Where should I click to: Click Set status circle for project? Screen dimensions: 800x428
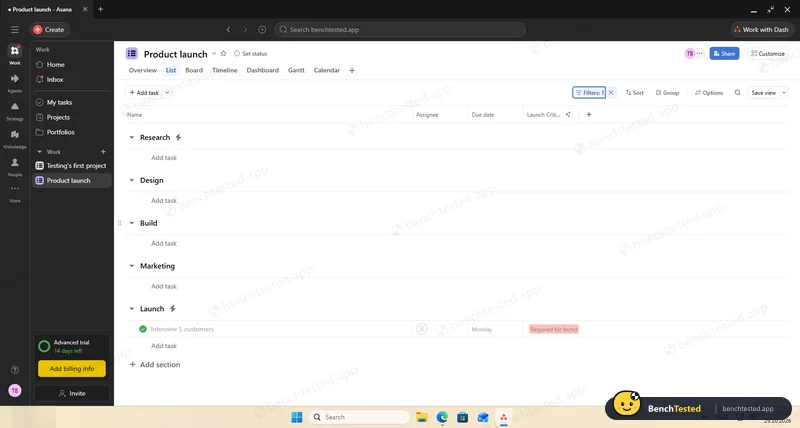coord(237,54)
